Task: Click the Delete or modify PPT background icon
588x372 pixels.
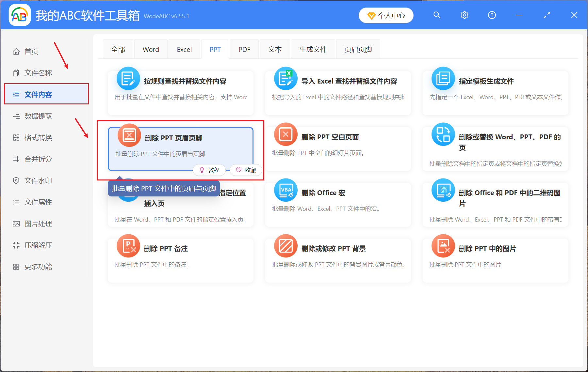Action: (x=286, y=246)
